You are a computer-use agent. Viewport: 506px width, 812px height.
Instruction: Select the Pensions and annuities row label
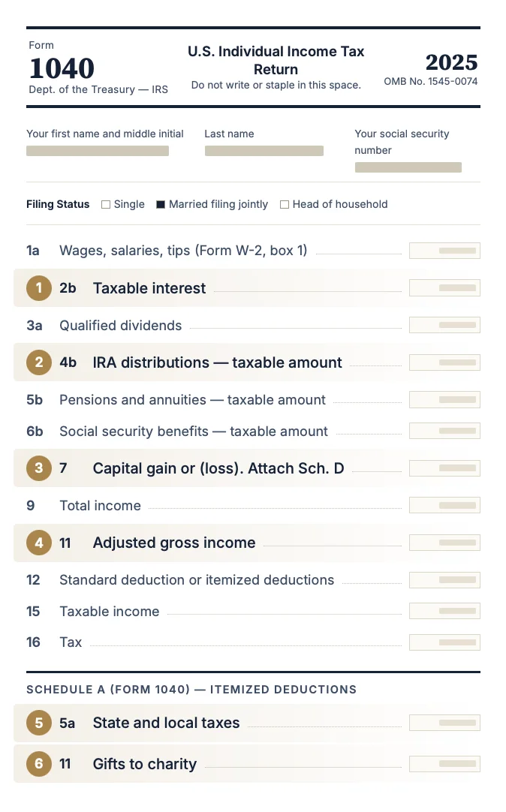pyautogui.click(x=192, y=400)
